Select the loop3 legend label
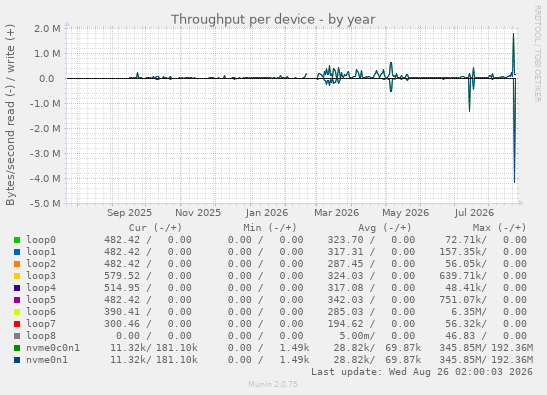 pyautogui.click(x=41, y=276)
